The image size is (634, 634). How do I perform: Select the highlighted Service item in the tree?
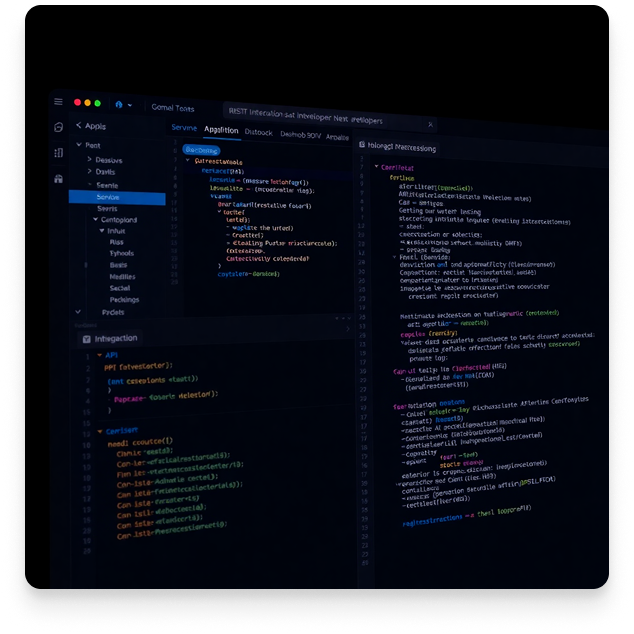108,197
